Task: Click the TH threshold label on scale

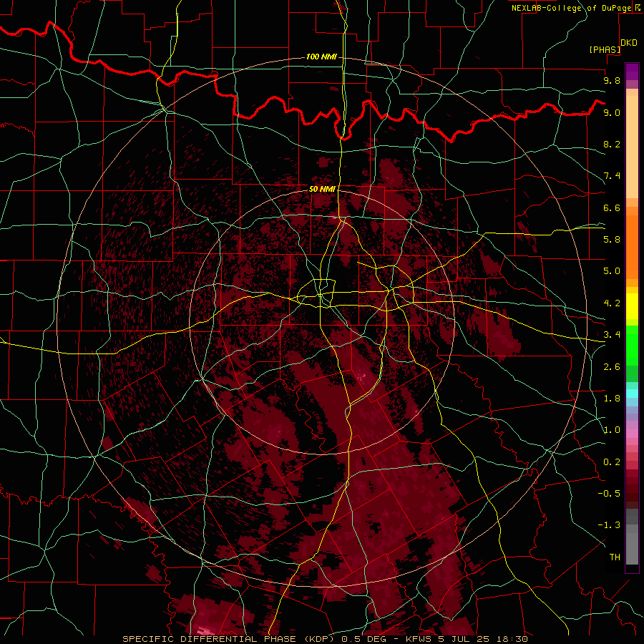Action: click(x=615, y=557)
